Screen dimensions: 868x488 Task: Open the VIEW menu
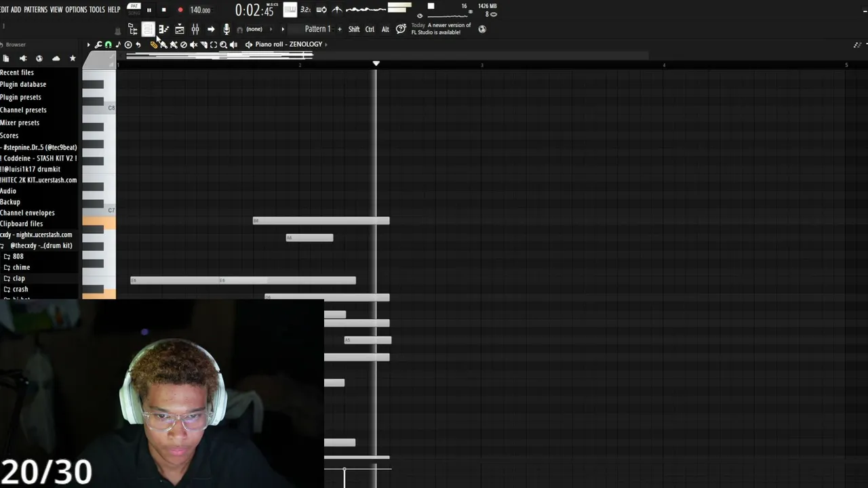pyautogui.click(x=56, y=9)
